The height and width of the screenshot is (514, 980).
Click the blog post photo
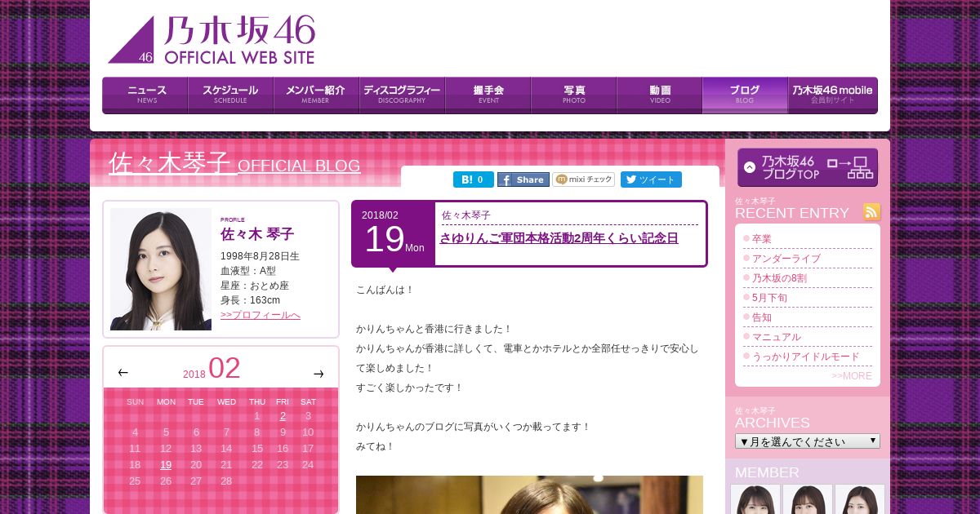[529, 494]
